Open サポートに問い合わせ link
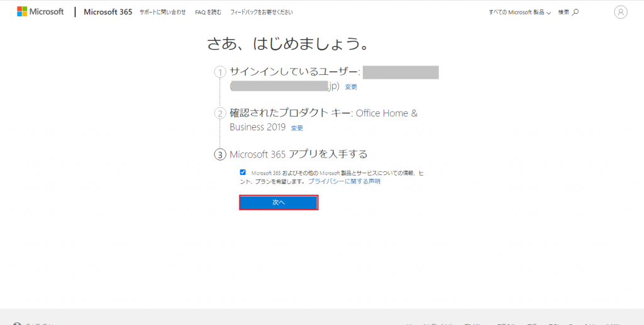 [163, 13]
